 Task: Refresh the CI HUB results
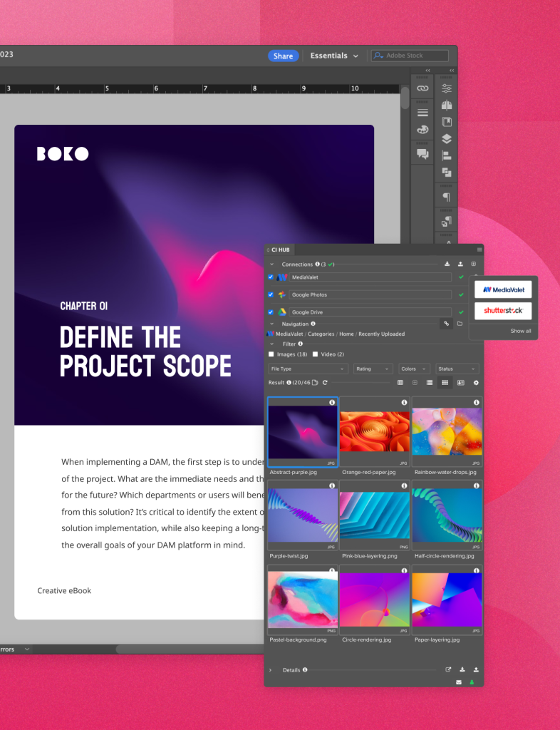point(325,383)
